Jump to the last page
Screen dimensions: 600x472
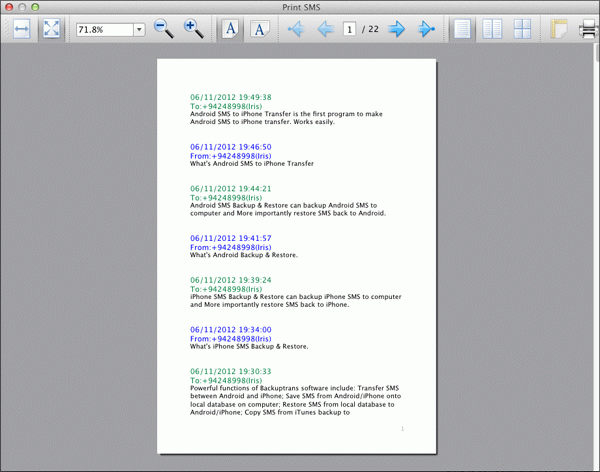point(426,29)
